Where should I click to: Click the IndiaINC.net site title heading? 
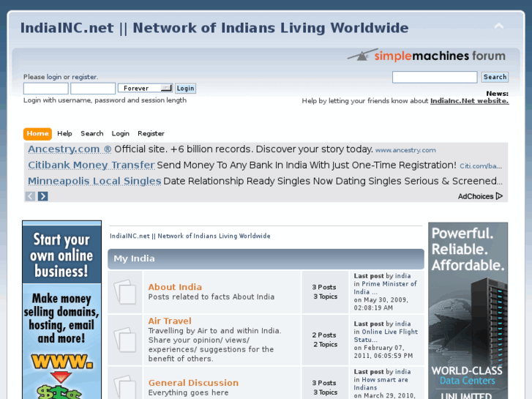214,28
